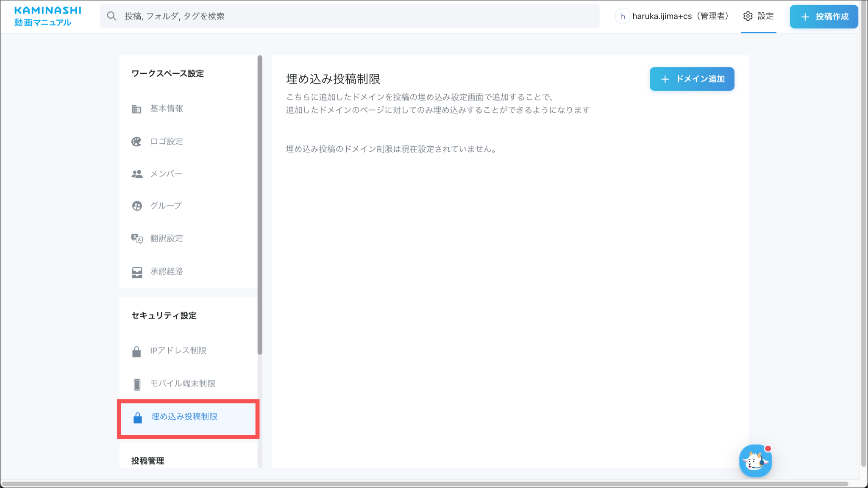Open the 埋め込み投稿制限 menu item
The width and height of the screenshot is (868, 488).
184,417
